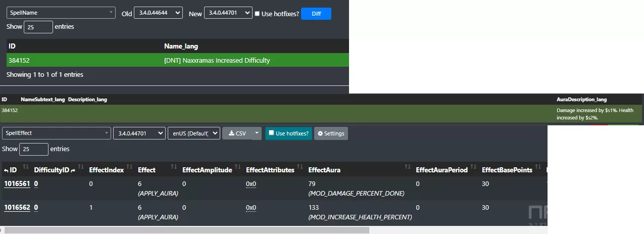The width and height of the screenshot is (644, 234).
Task: Open the Old build version dropdown
Action: (x=158, y=14)
